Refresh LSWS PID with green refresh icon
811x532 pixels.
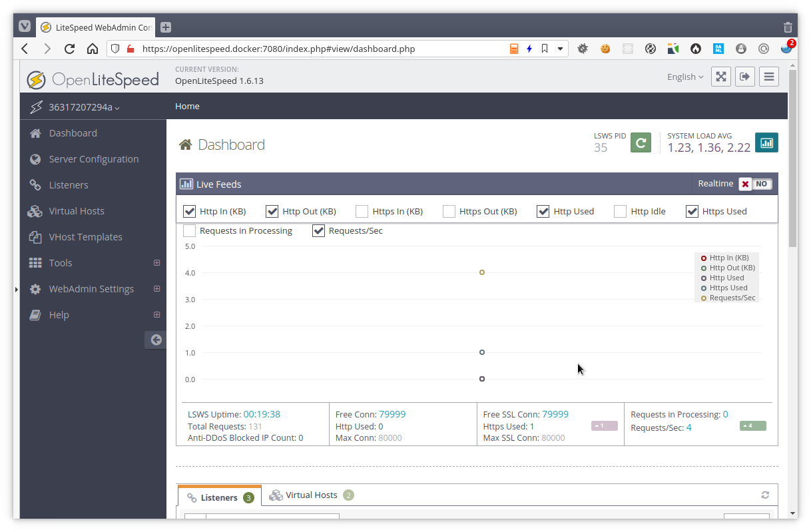(641, 142)
